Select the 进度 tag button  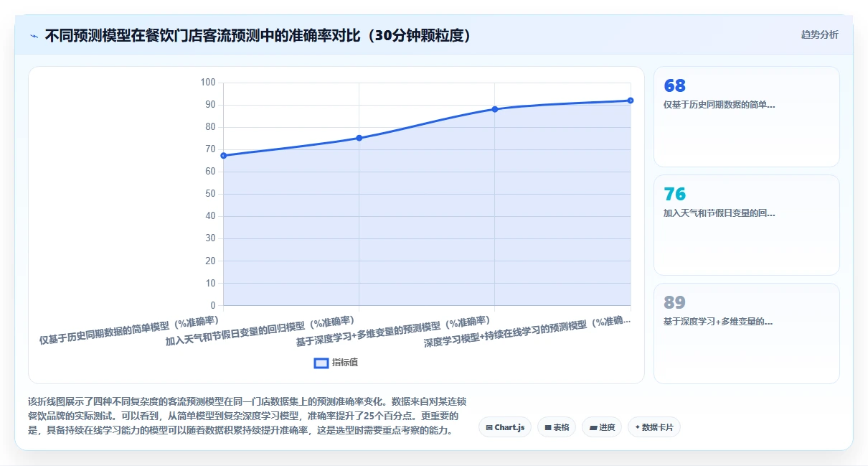click(602, 427)
